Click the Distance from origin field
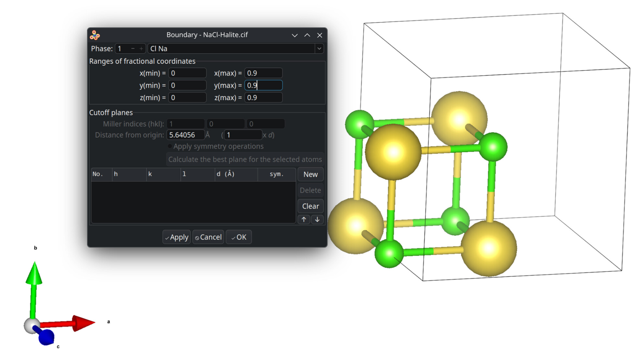This screenshot has width=644, height=360. click(x=185, y=135)
